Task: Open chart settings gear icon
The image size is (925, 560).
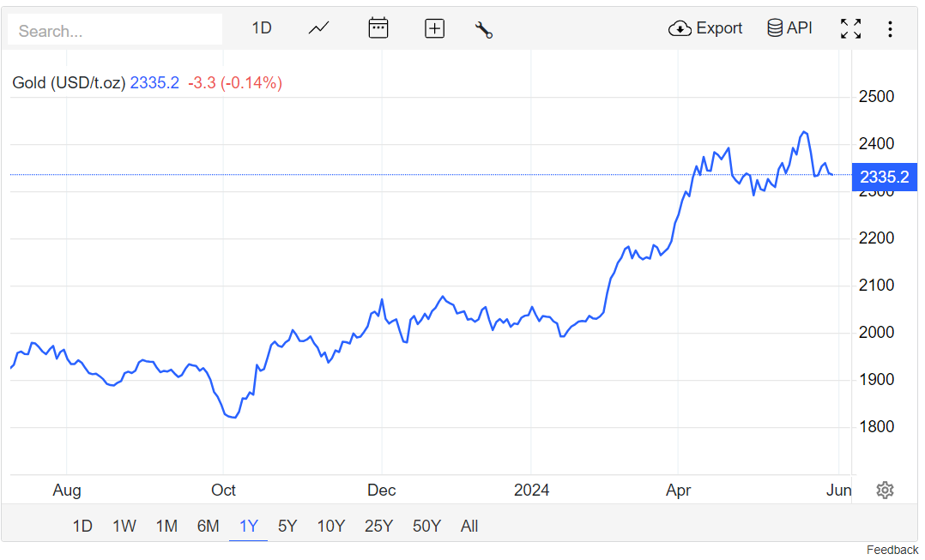Action: coord(885,490)
